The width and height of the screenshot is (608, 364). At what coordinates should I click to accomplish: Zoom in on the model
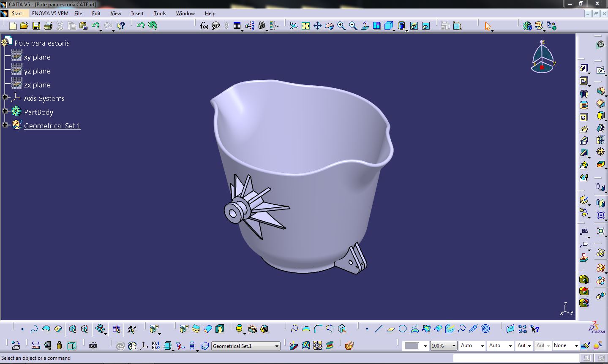[x=341, y=26]
